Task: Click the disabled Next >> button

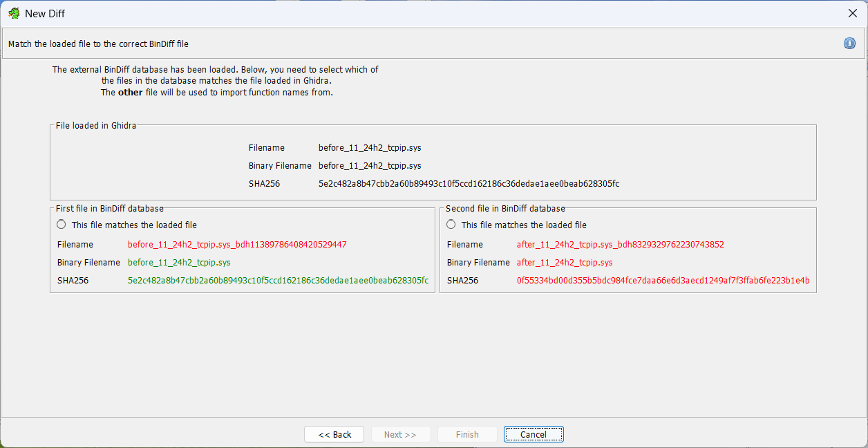Action: pyautogui.click(x=401, y=434)
